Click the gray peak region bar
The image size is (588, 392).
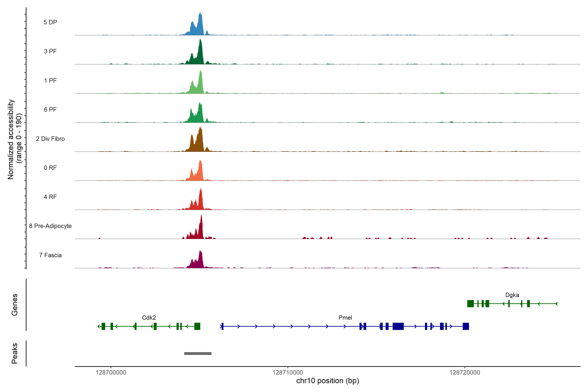click(198, 353)
